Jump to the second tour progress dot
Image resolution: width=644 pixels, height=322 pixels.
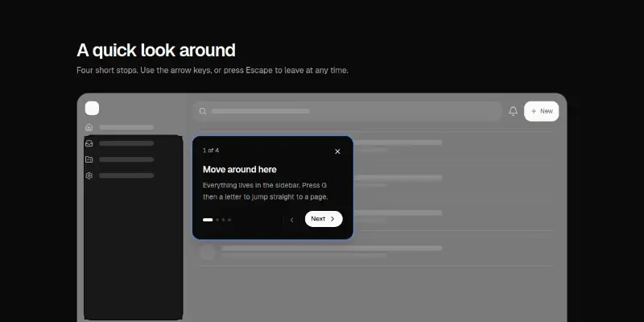(217, 220)
